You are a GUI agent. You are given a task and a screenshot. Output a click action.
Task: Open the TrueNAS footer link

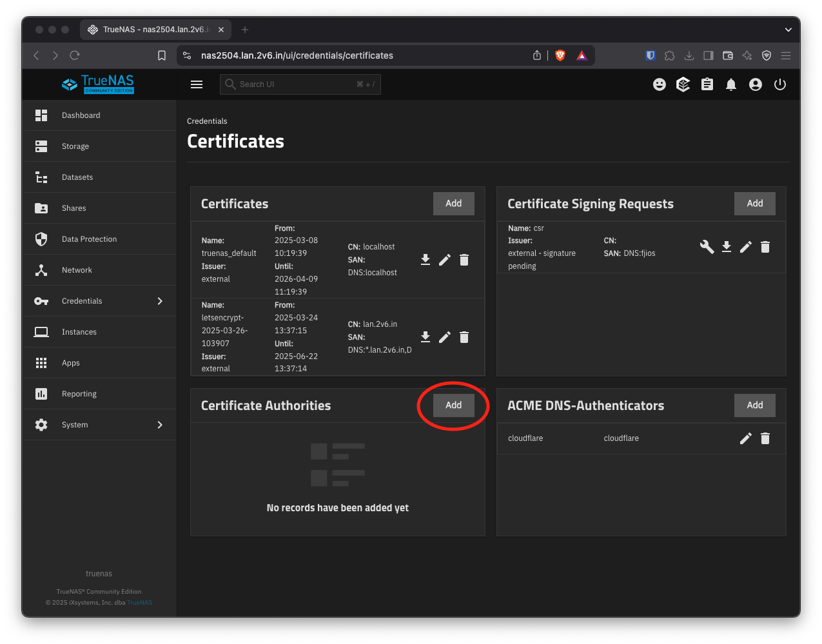coord(140,603)
